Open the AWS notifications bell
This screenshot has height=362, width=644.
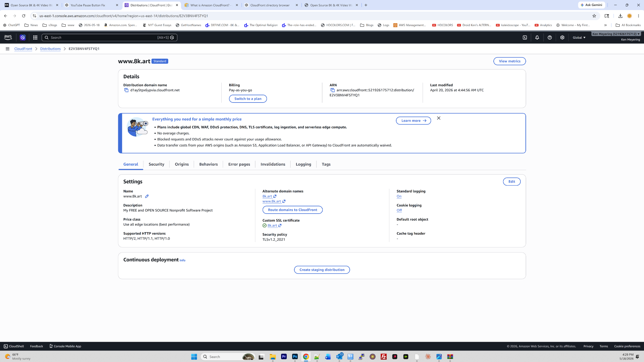tap(537, 37)
